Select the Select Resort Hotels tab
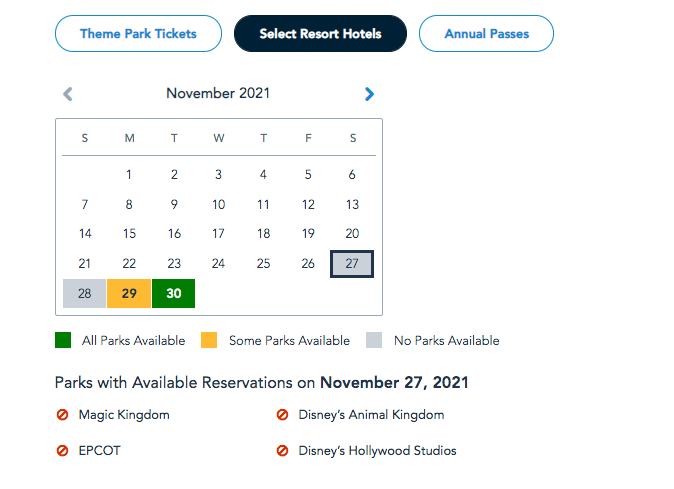 (x=320, y=34)
